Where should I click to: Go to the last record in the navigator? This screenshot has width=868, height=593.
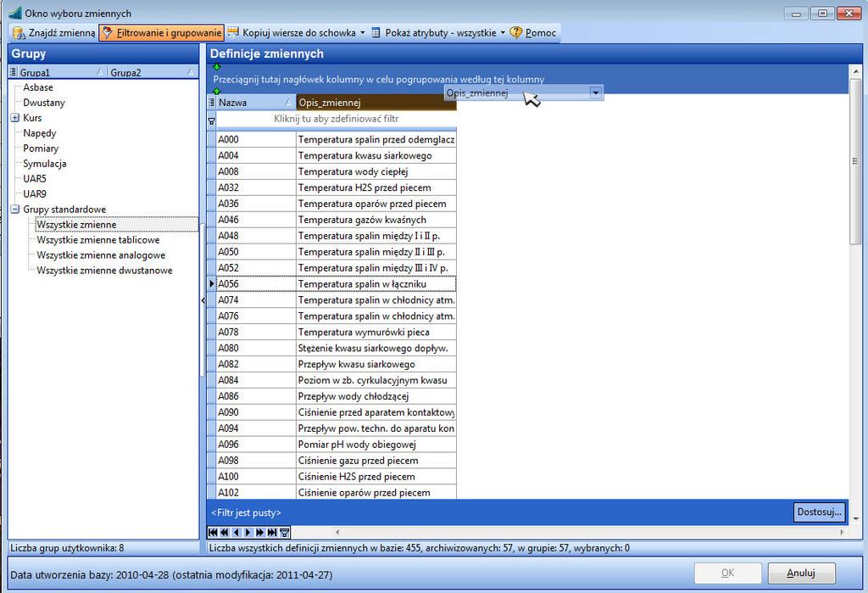(x=272, y=533)
